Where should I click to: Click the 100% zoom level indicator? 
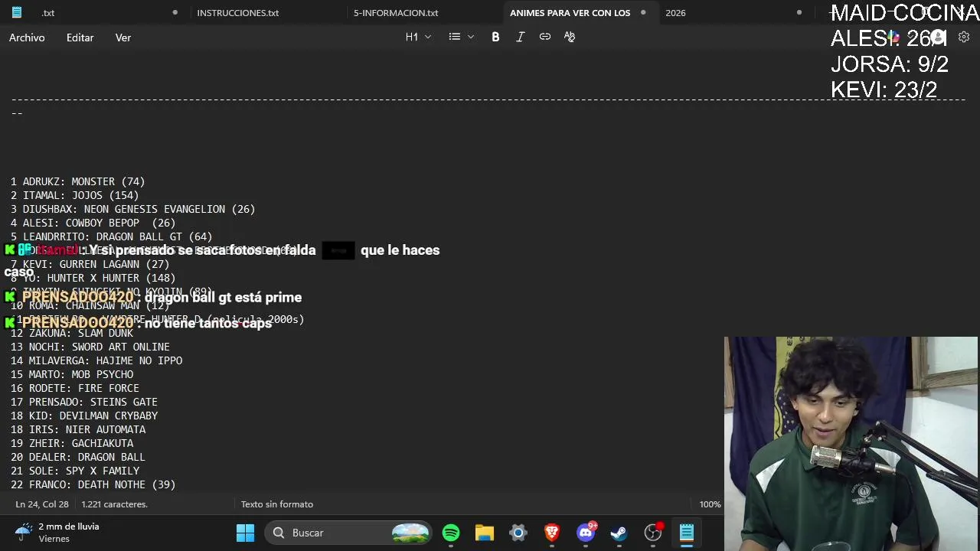pos(710,504)
